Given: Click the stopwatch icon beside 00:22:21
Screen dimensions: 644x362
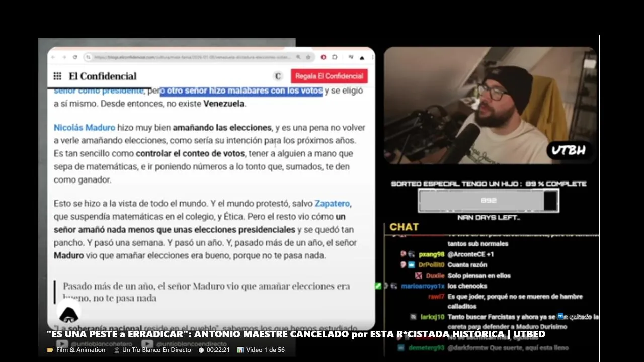Looking at the screenshot, I should click(x=201, y=350).
